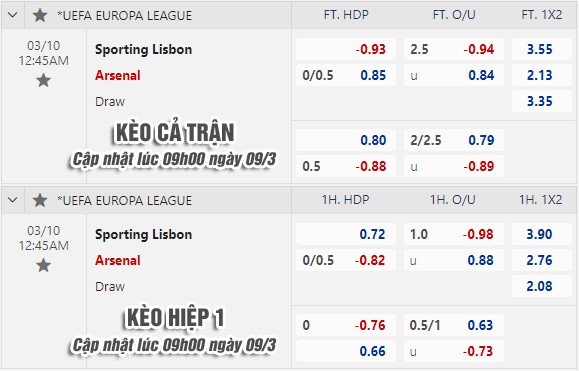Collapse the first-half Europa League section
The height and width of the screenshot is (371, 579).
pos(13,200)
